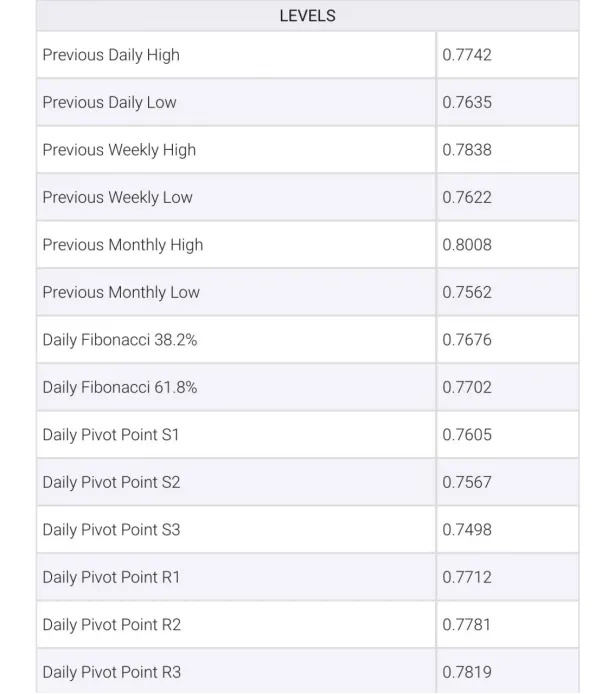Select the 0.7819 value for R3
602x694 pixels.
point(467,672)
